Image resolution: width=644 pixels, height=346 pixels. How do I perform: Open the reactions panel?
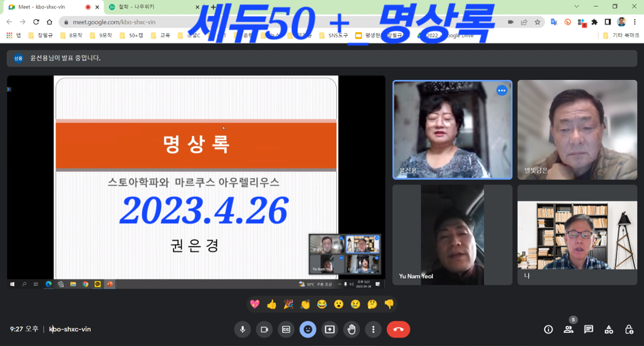tap(308, 329)
